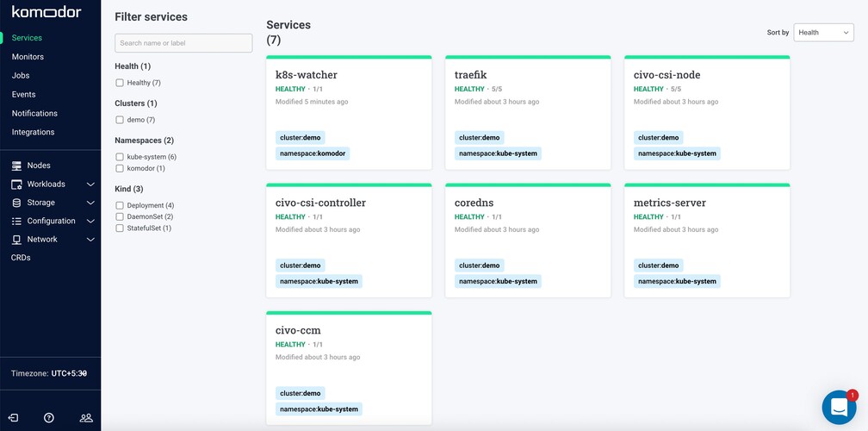Click the Clusters (1) filter heading

tap(136, 103)
